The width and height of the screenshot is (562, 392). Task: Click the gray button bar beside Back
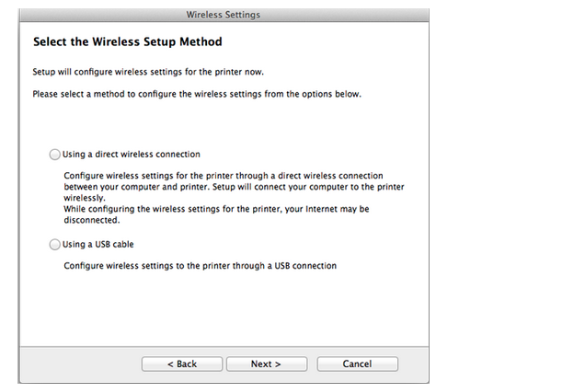point(81,363)
